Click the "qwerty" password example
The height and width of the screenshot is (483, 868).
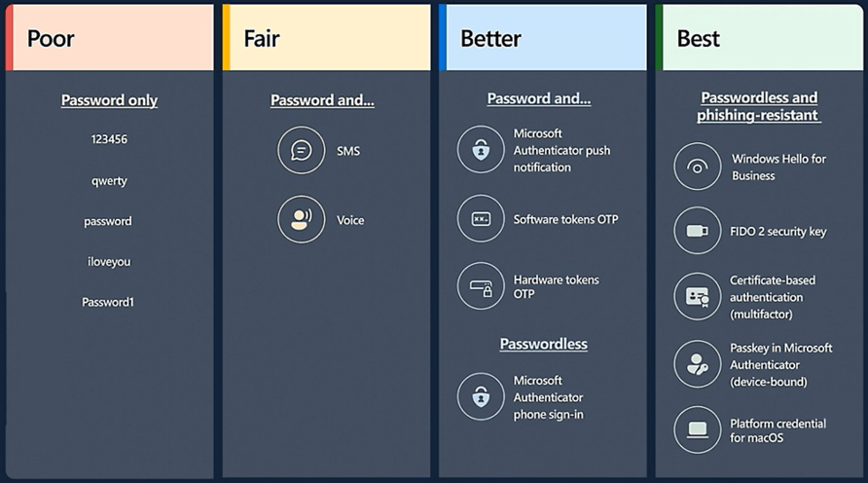click(x=109, y=180)
